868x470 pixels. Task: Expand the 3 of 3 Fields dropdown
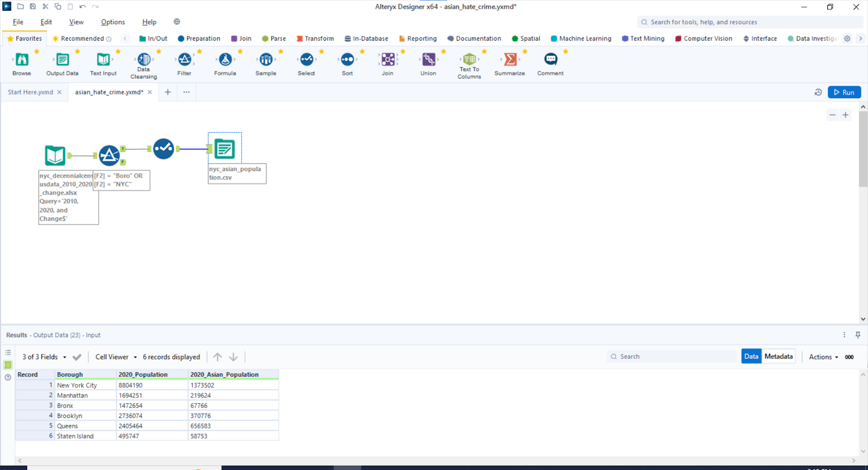tap(44, 357)
